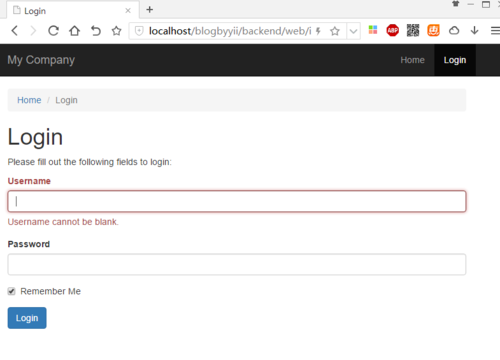
Task: Click the browser forward arrow
Action: [x=33, y=31]
